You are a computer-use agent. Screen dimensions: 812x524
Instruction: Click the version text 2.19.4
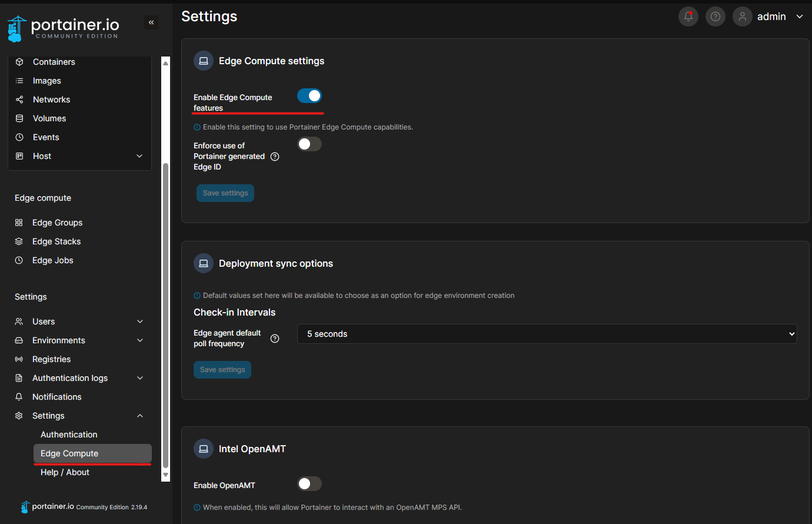(139, 507)
